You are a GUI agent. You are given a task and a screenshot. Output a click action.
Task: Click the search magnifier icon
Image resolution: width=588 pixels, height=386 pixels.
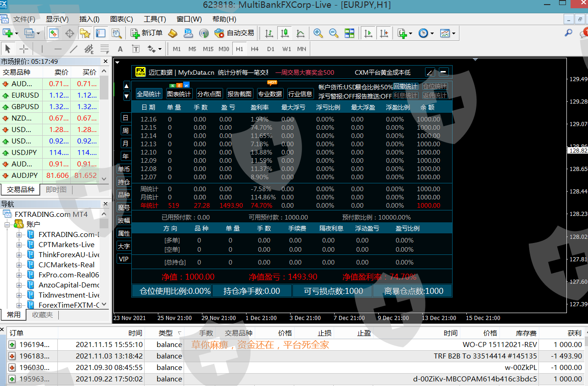click(x=568, y=33)
